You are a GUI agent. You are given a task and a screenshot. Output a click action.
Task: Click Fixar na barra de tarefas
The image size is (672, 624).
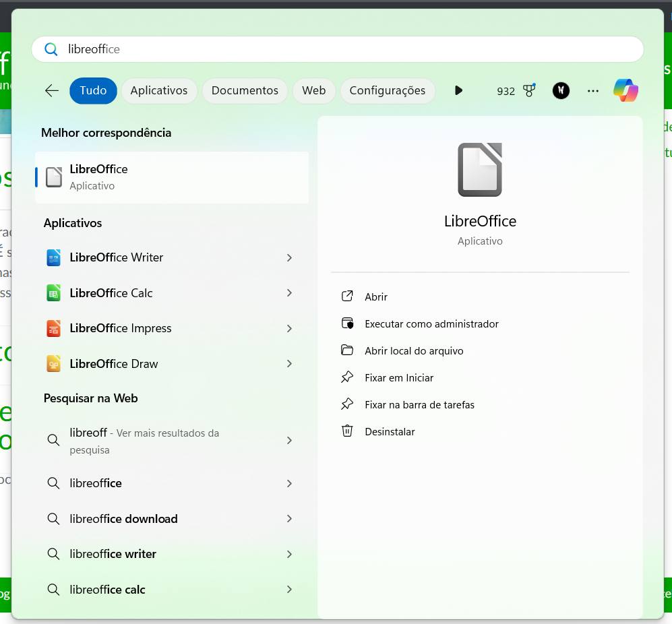click(419, 405)
